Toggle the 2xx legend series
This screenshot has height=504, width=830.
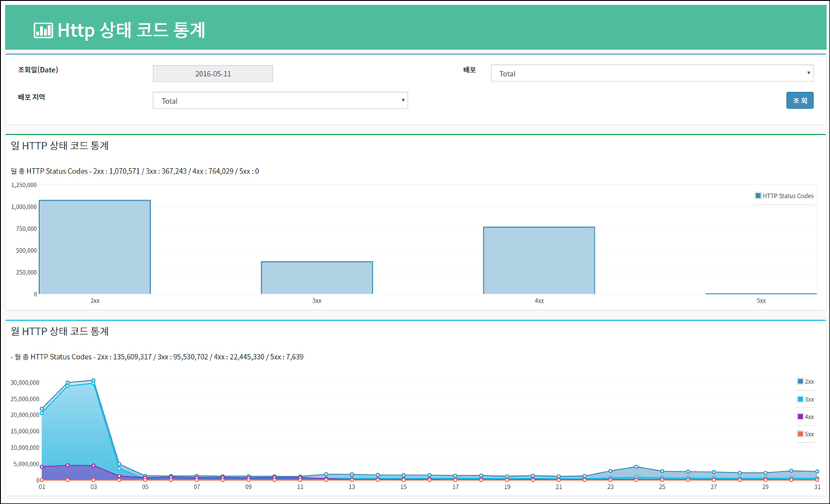coord(805,382)
